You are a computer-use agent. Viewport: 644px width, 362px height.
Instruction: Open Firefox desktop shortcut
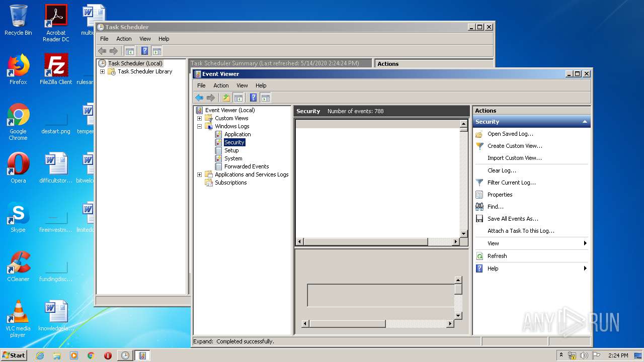18,69
